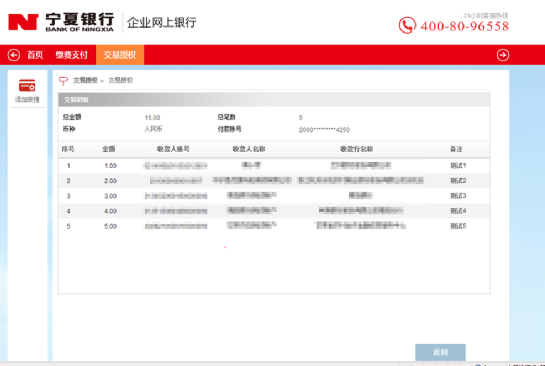Click the 返回 button
The height and width of the screenshot is (366, 545).
tap(440, 352)
